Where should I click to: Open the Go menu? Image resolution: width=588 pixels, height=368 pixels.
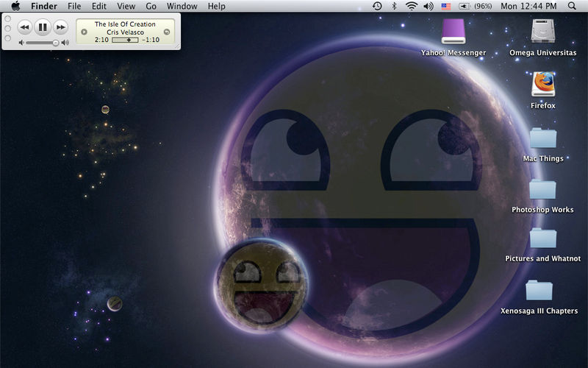151,6
